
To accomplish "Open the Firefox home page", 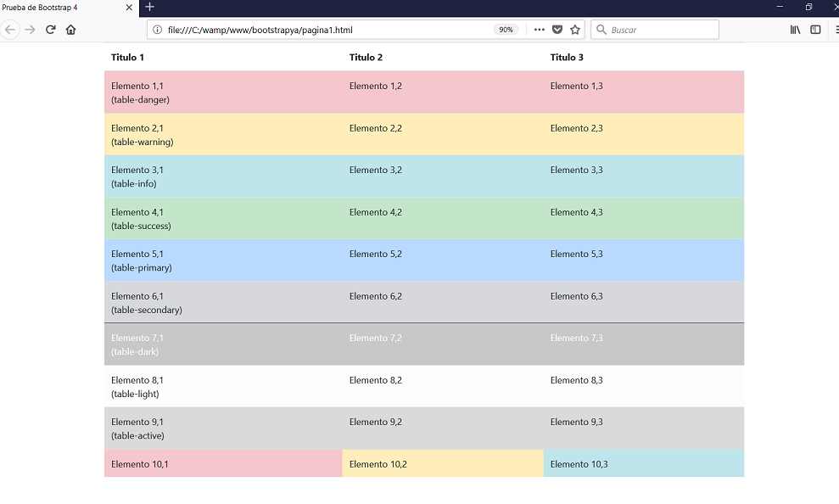I will coord(70,30).
